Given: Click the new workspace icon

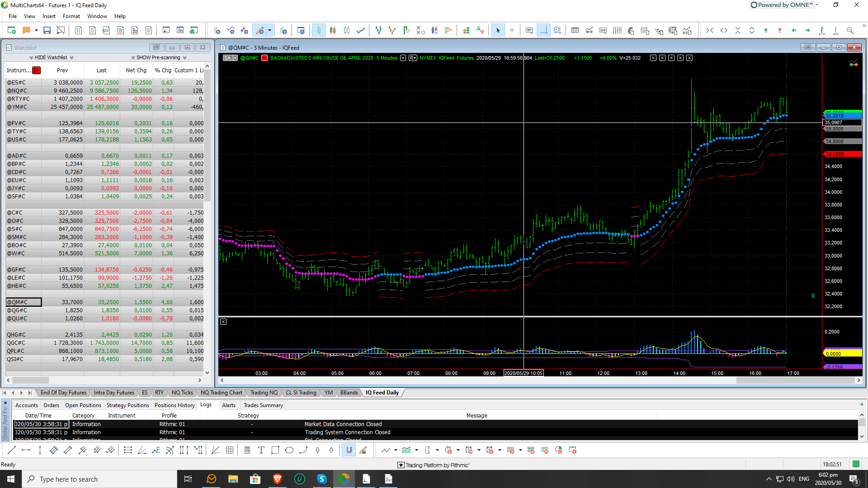Looking at the screenshot, I should pyautogui.click(x=12, y=30).
